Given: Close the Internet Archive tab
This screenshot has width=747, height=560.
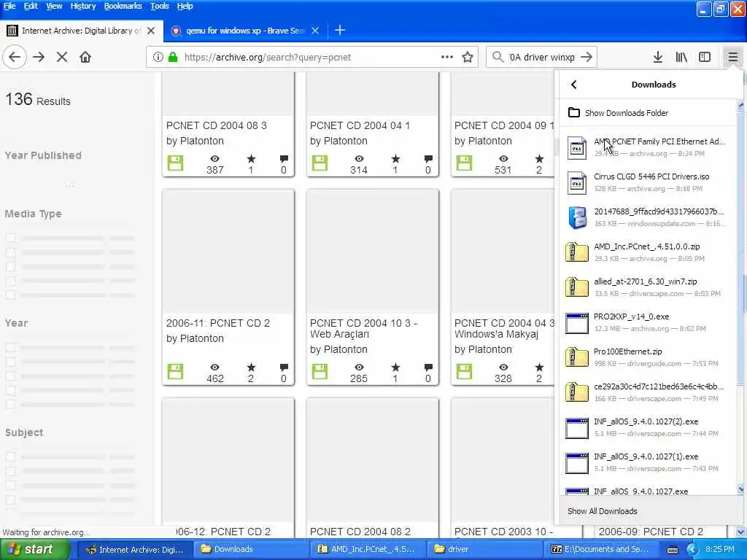Looking at the screenshot, I should 151,31.
